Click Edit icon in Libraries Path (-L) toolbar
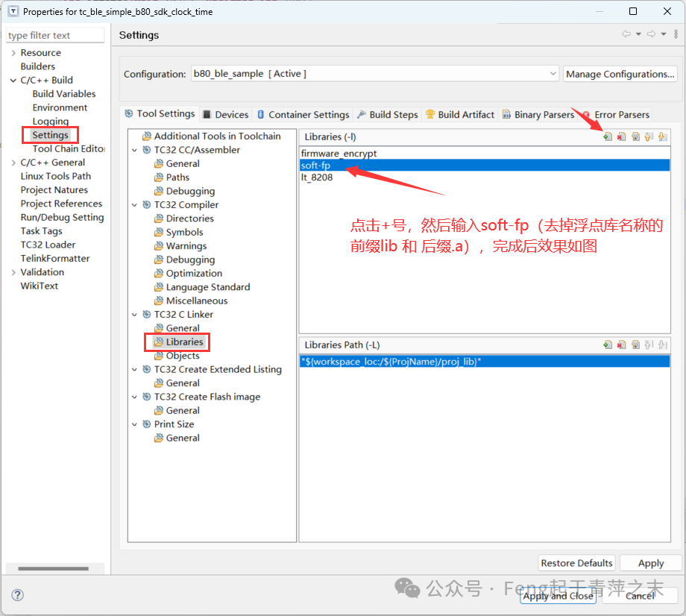The width and height of the screenshot is (686, 616). pos(635,345)
